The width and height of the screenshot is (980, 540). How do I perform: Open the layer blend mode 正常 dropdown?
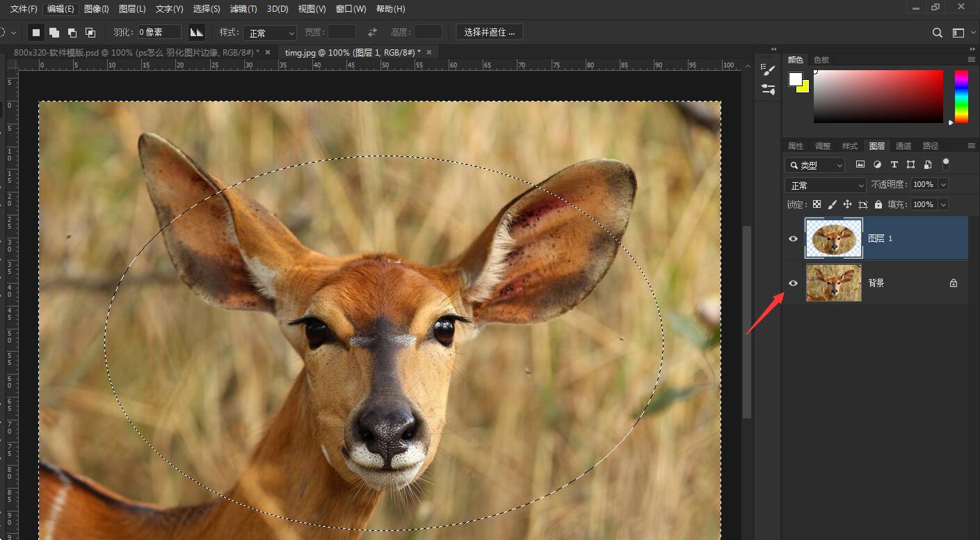[825, 185]
